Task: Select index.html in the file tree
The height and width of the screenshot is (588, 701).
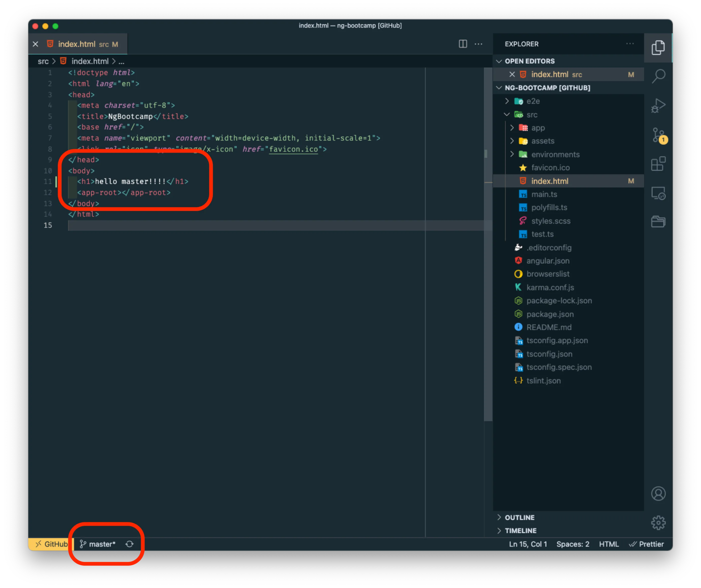Action: (568, 181)
